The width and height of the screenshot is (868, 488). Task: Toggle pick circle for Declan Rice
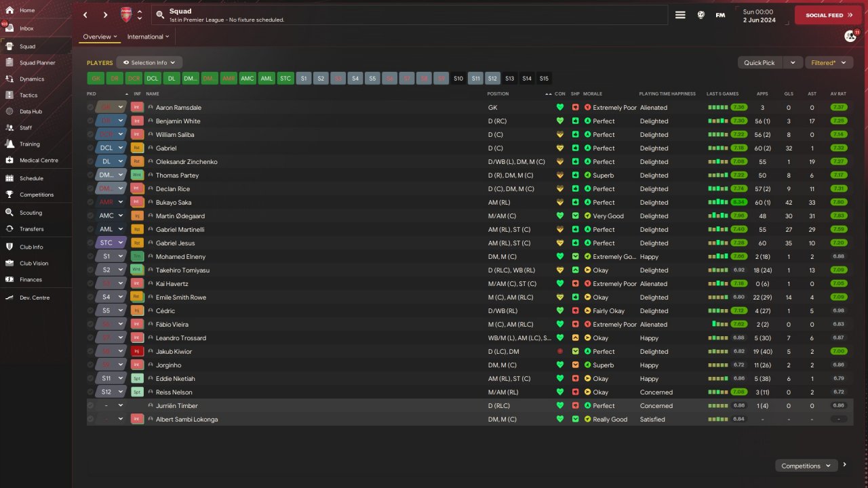point(90,188)
